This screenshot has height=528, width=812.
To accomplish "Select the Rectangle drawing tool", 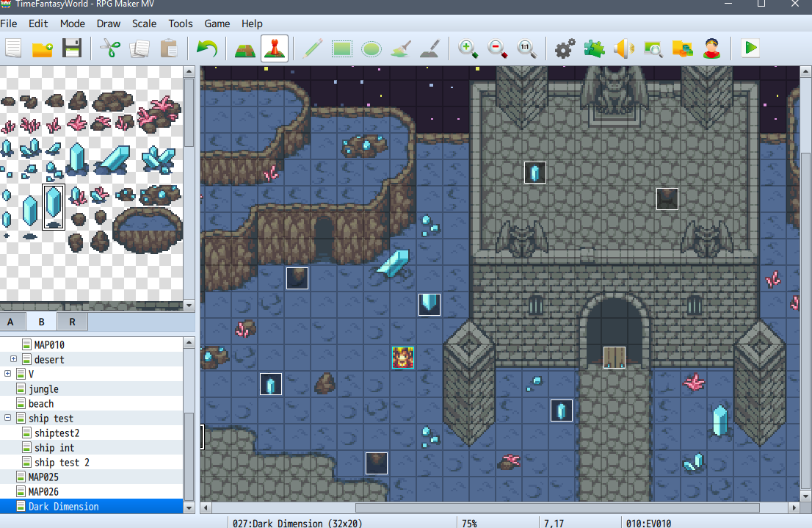I will tap(342, 48).
